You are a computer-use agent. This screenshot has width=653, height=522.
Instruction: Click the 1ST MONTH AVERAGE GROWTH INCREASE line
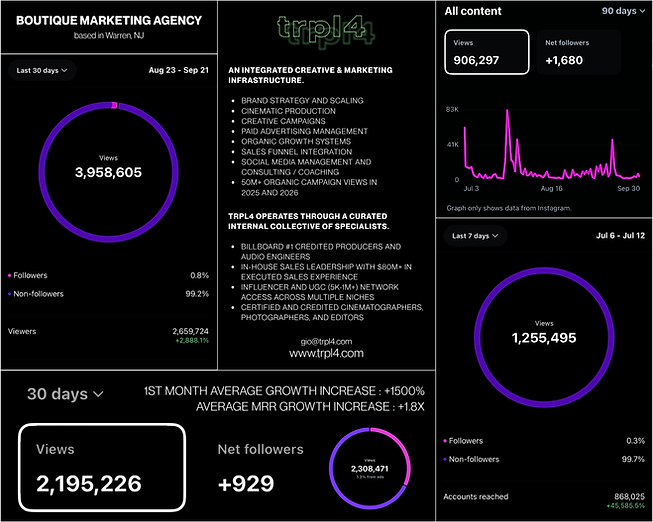(284, 391)
